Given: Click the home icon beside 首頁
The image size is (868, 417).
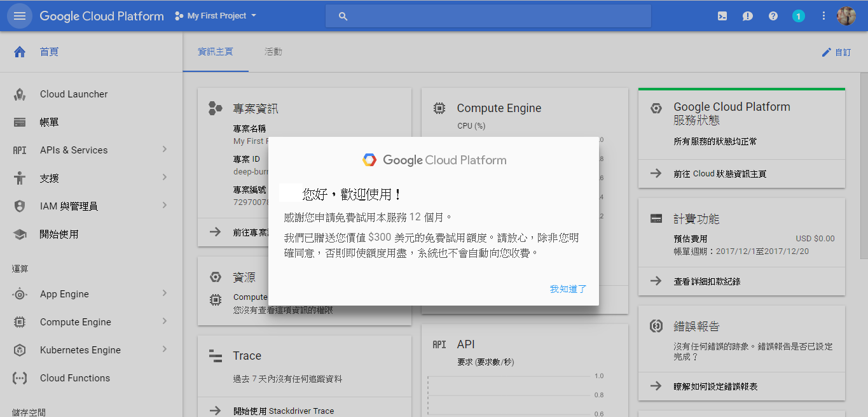Looking at the screenshot, I should coord(20,52).
